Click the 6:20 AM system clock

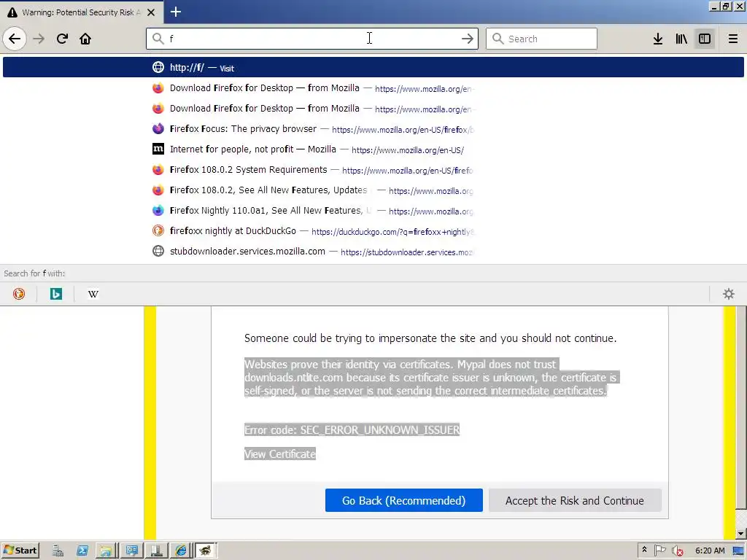coord(710,551)
